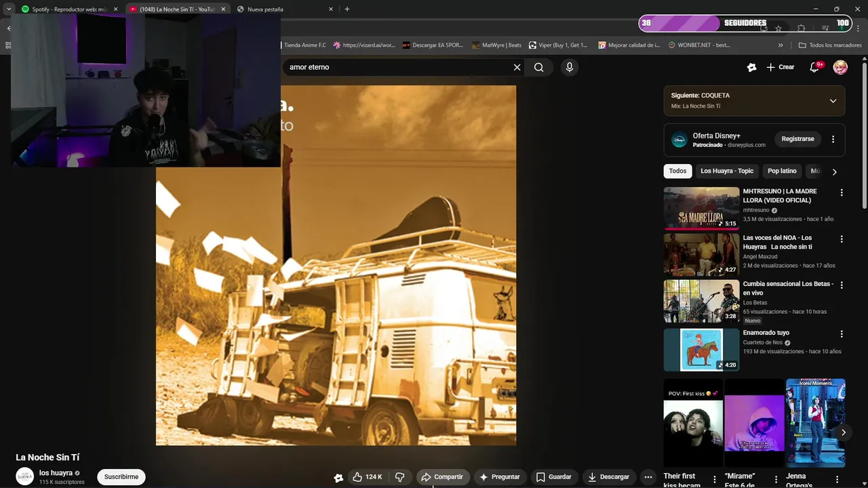Open the account avatar menu

(x=840, y=67)
